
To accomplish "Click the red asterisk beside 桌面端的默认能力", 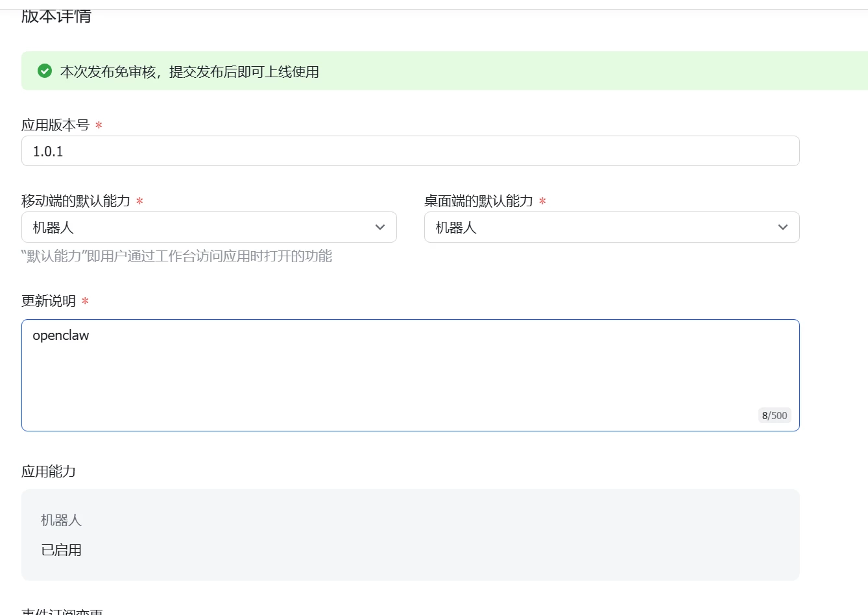I will pos(542,201).
